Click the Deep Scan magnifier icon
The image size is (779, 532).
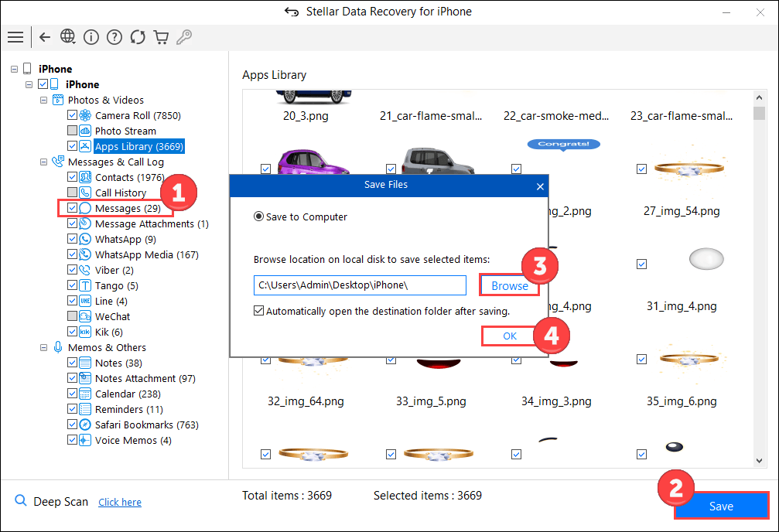click(20, 501)
